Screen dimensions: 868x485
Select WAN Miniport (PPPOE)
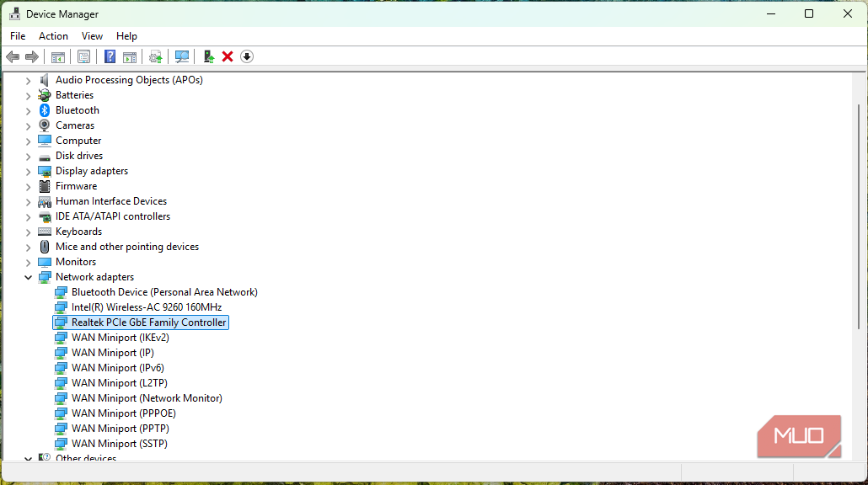pyautogui.click(x=123, y=413)
